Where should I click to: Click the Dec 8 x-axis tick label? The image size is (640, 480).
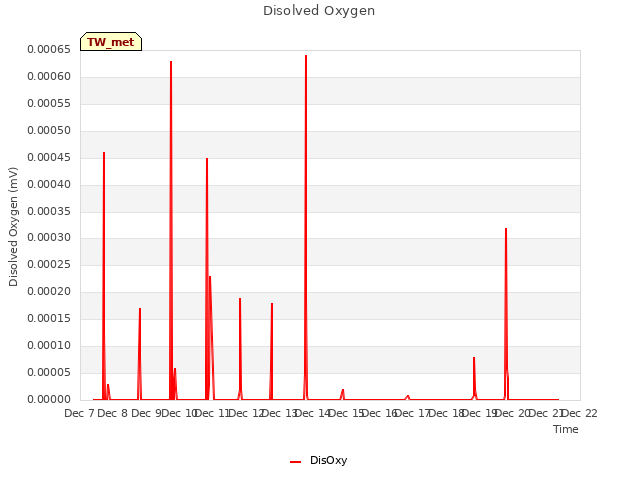[x=113, y=413]
